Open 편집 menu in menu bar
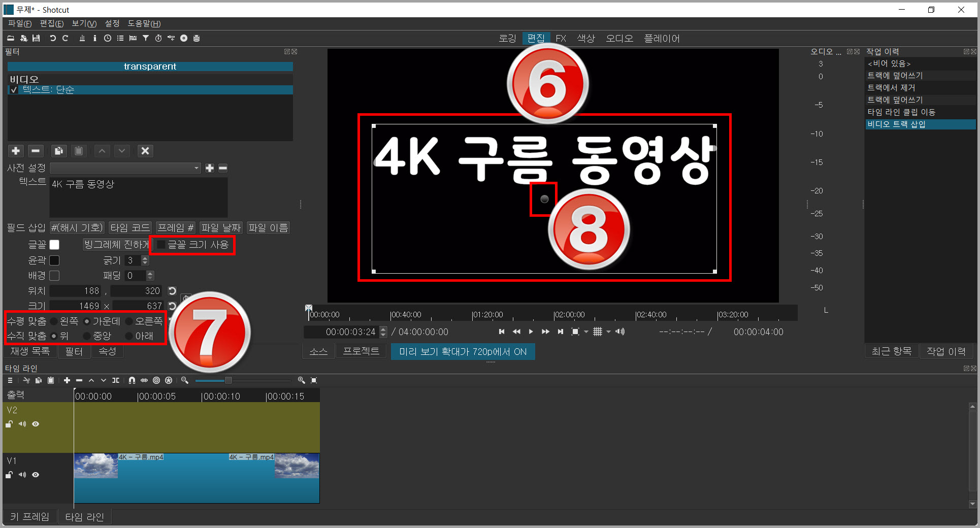The width and height of the screenshot is (980, 528). tap(52, 24)
